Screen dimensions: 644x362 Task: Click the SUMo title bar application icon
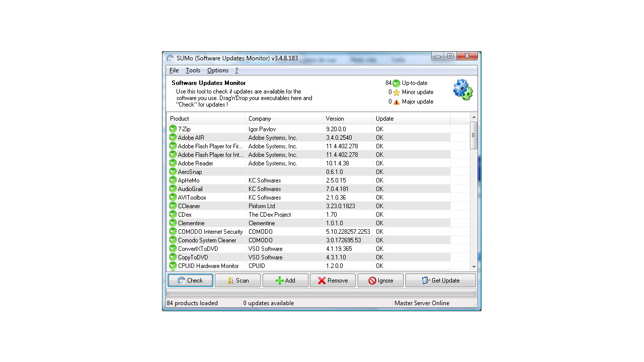click(170, 58)
